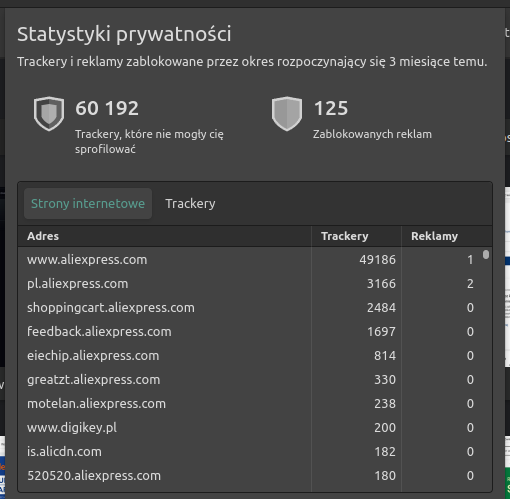Click the blocked ads shield icon beside 125
The height and width of the screenshot is (499, 510).
pyautogui.click(x=287, y=114)
